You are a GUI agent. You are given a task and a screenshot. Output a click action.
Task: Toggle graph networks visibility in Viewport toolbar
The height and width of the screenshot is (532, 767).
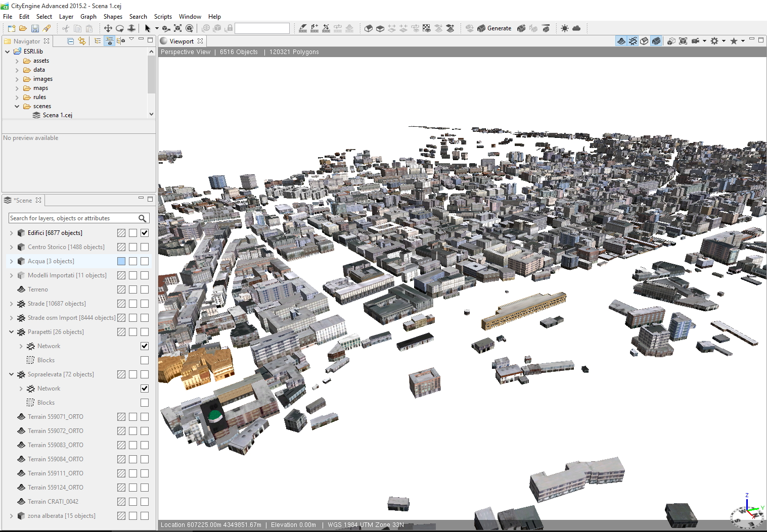point(633,41)
